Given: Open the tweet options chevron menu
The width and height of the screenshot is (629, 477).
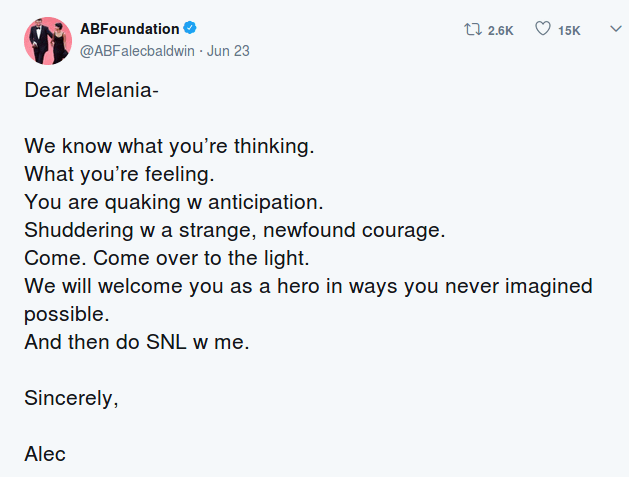Looking at the screenshot, I should 615,30.
